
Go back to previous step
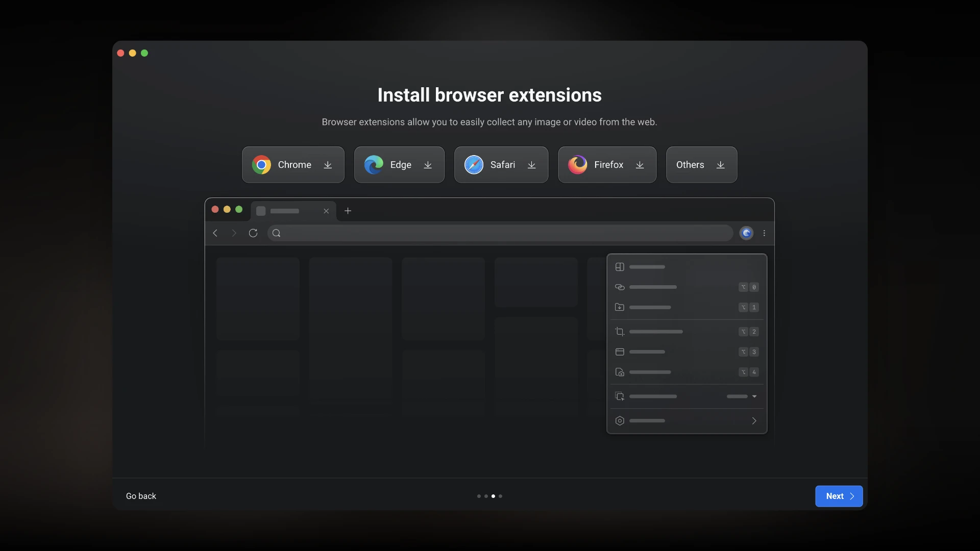pos(141,496)
